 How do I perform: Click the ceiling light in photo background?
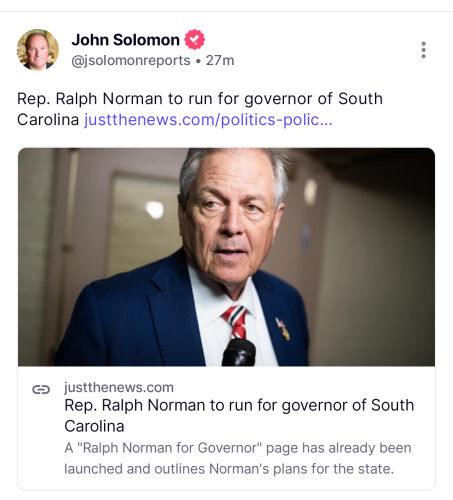(155, 210)
